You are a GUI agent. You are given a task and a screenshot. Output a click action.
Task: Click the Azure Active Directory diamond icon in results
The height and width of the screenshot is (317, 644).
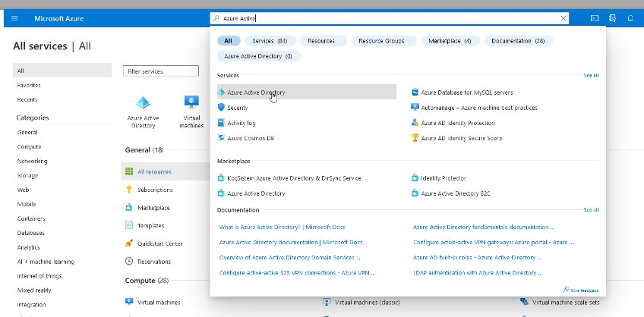click(x=222, y=93)
